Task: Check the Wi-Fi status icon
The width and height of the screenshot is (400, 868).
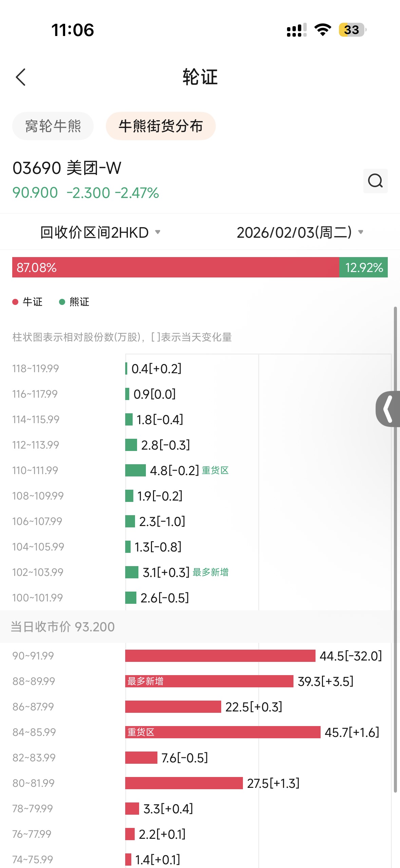Action: pyautogui.click(x=323, y=30)
